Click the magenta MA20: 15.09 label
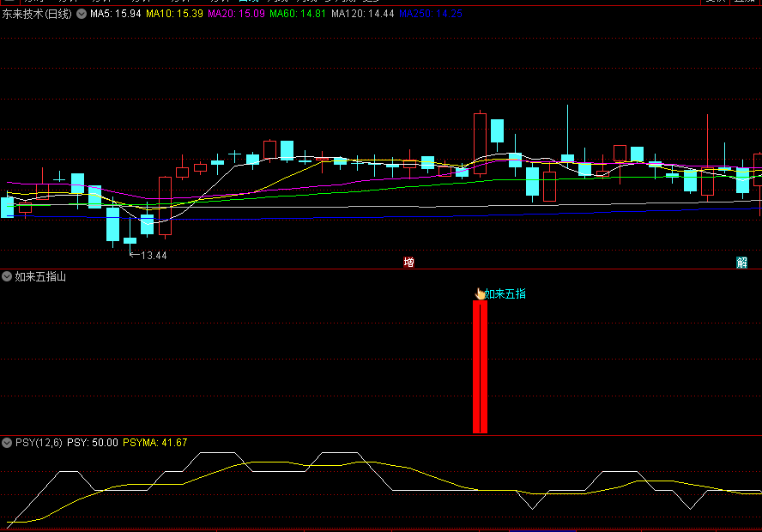 coord(236,14)
